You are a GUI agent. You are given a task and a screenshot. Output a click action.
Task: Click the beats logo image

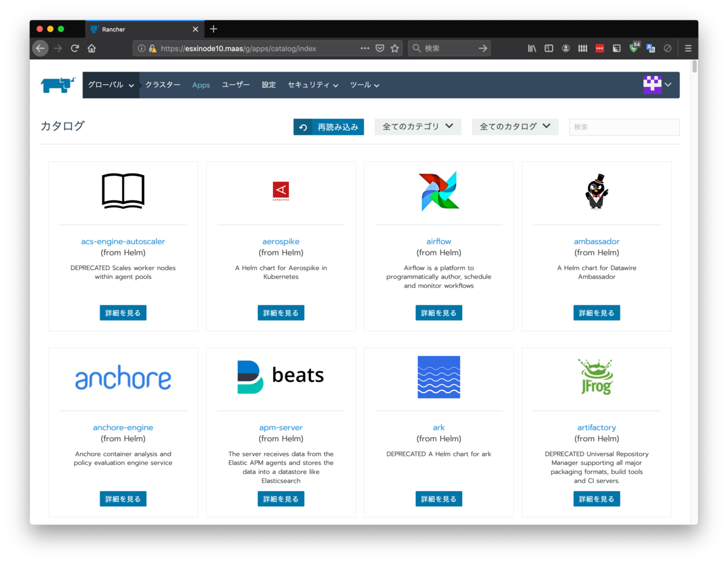[281, 376]
